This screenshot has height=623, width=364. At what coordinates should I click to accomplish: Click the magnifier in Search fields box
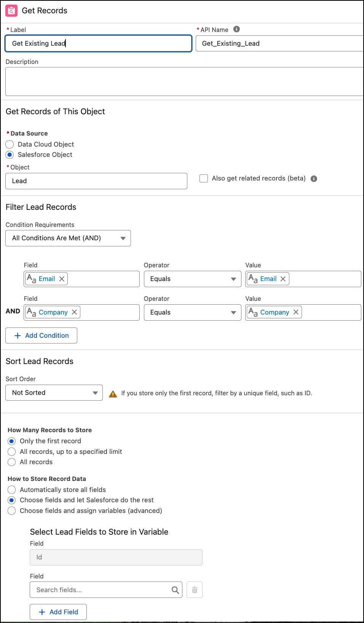click(175, 590)
